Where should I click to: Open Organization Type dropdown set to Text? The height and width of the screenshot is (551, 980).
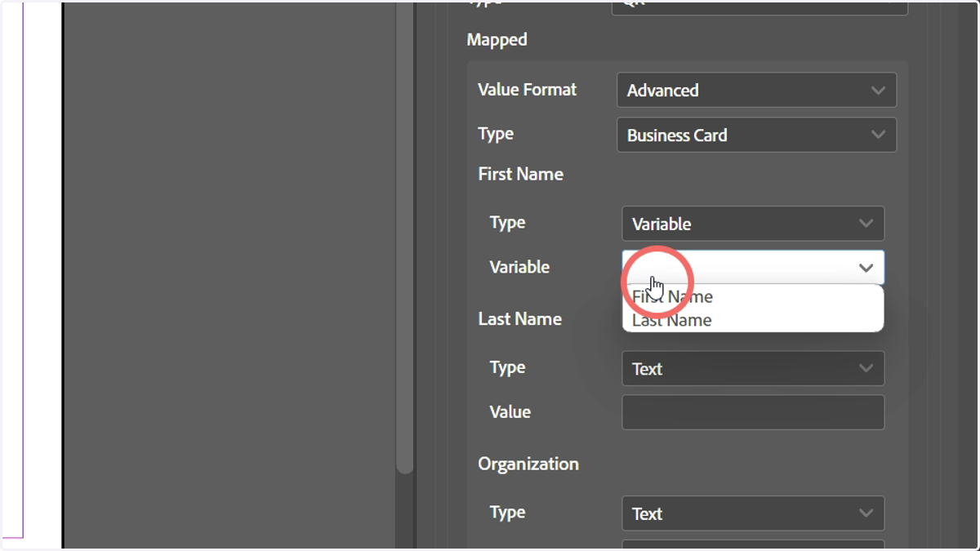pyautogui.click(x=753, y=513)
